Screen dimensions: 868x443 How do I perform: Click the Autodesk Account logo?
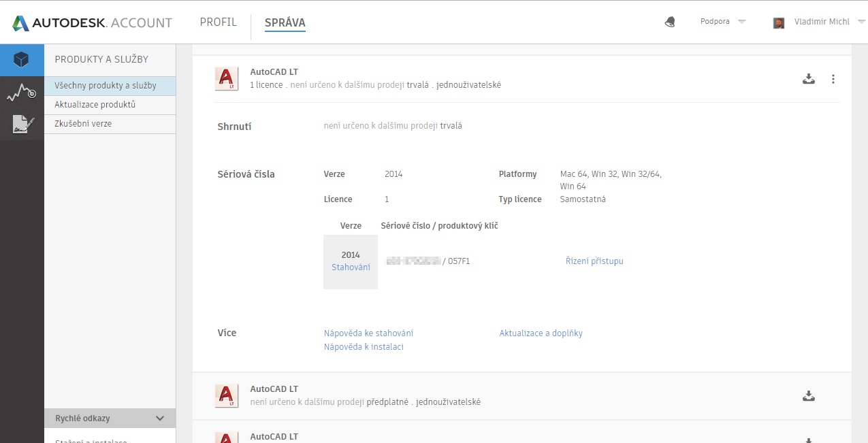[92, 22]
